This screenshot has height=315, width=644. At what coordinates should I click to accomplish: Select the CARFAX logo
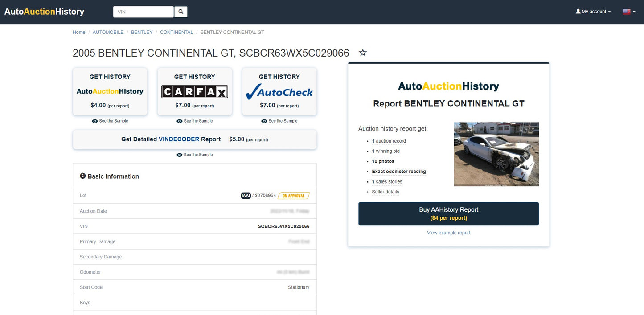point(194,91)
